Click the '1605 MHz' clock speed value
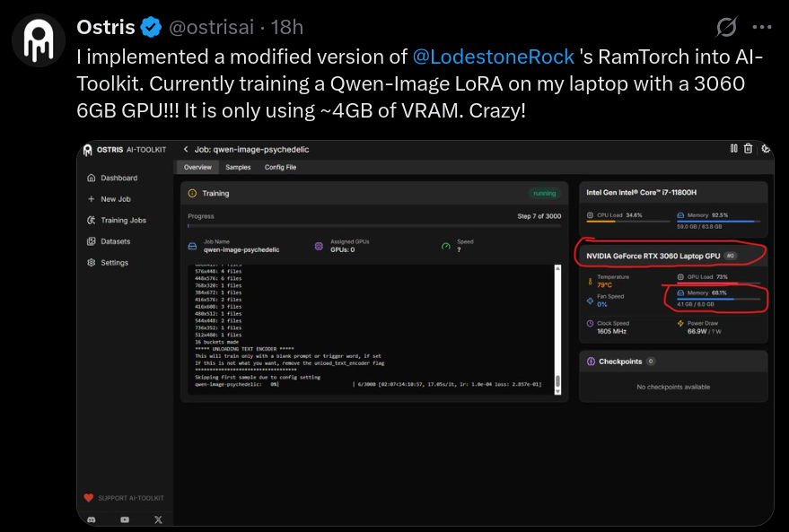The width and height of the screenshot is (789, 532). click(x=611, y=331)
